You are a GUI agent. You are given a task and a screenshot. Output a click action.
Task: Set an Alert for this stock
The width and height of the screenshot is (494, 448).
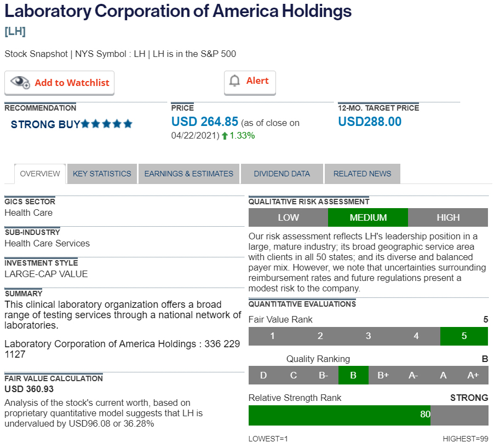tap(250, 81)
